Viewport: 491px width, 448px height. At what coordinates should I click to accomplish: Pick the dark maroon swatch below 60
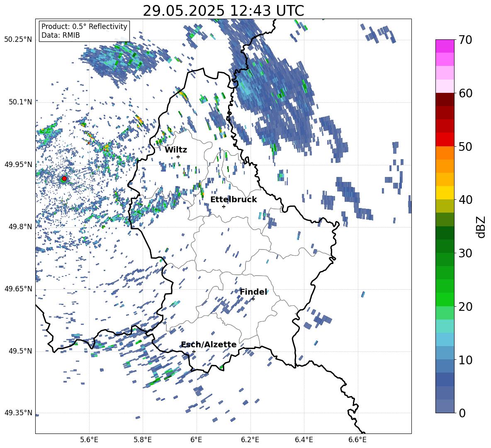click(445, 99)
